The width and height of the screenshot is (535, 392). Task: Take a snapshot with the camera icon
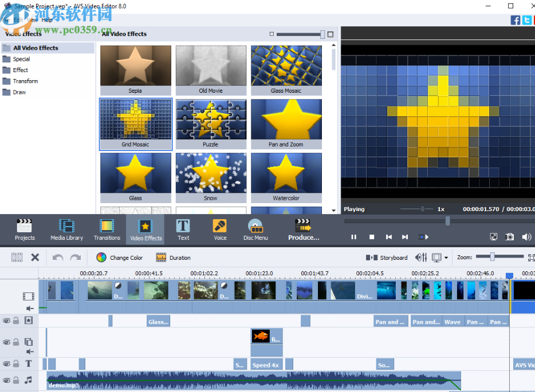[x=509, y=236]
